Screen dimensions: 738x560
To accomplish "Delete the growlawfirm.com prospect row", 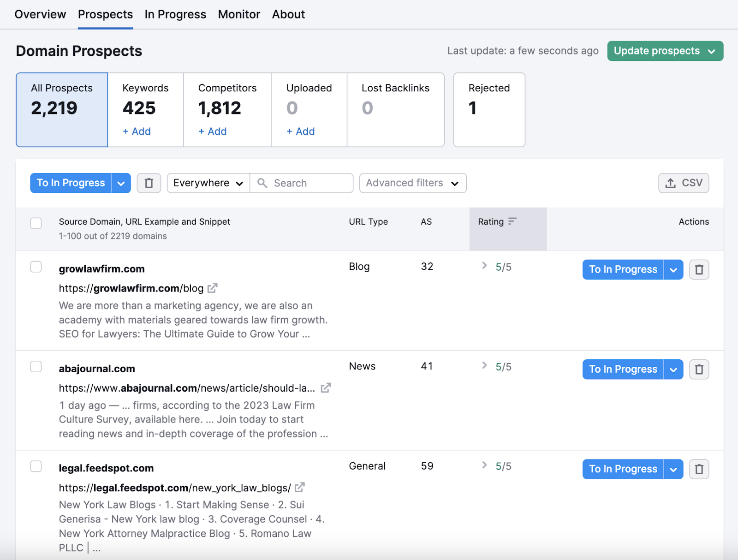I will coord(699,269).
